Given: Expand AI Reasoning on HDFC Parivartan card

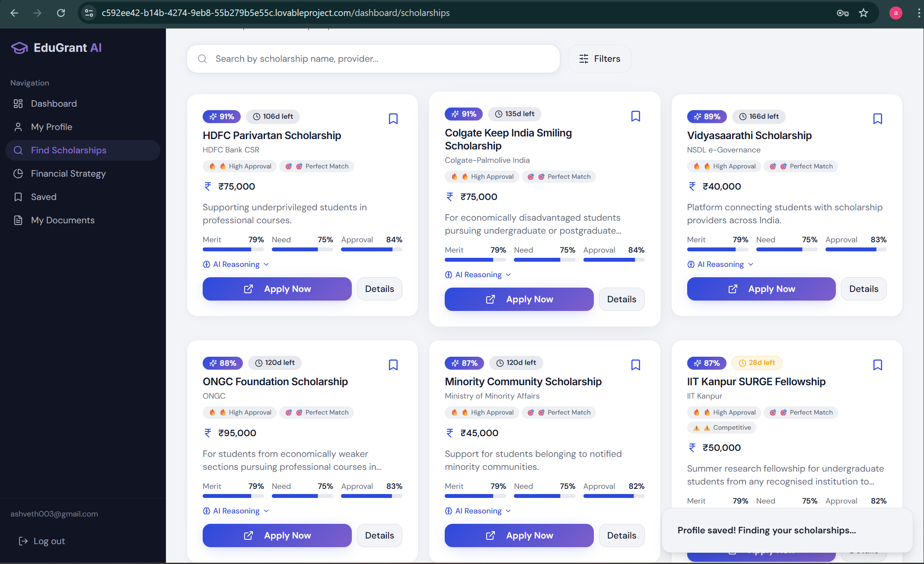Looking at the screenshot, I should (236, 264).
